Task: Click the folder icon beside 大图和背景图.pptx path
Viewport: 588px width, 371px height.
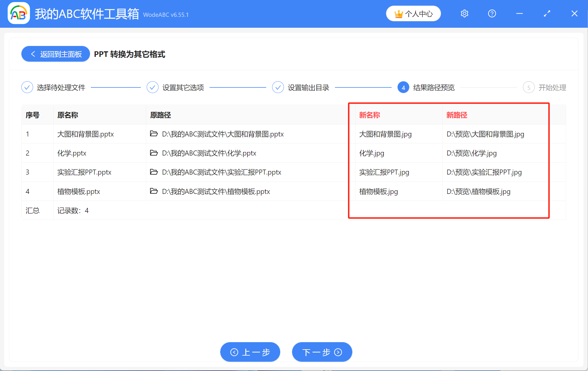Action: 154,134
